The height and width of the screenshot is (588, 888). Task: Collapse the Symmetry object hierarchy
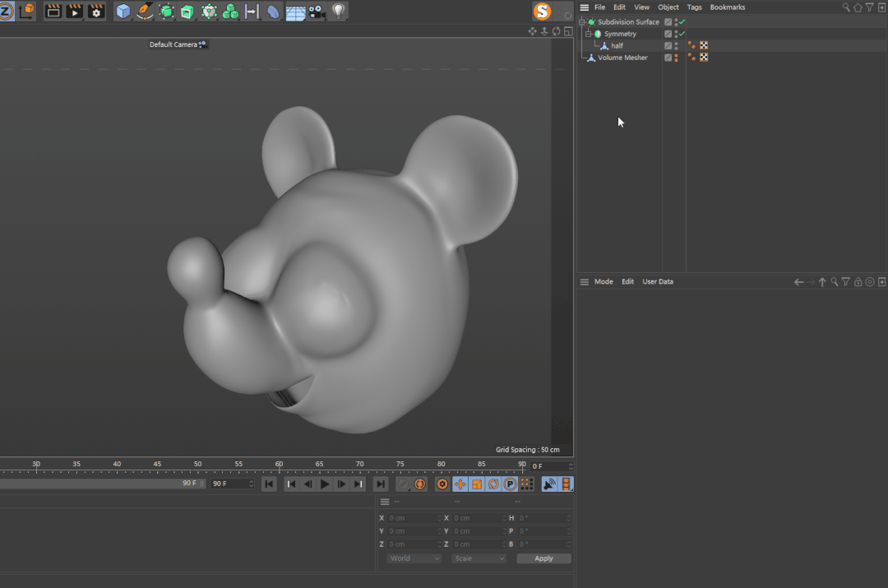coord(589,34)
